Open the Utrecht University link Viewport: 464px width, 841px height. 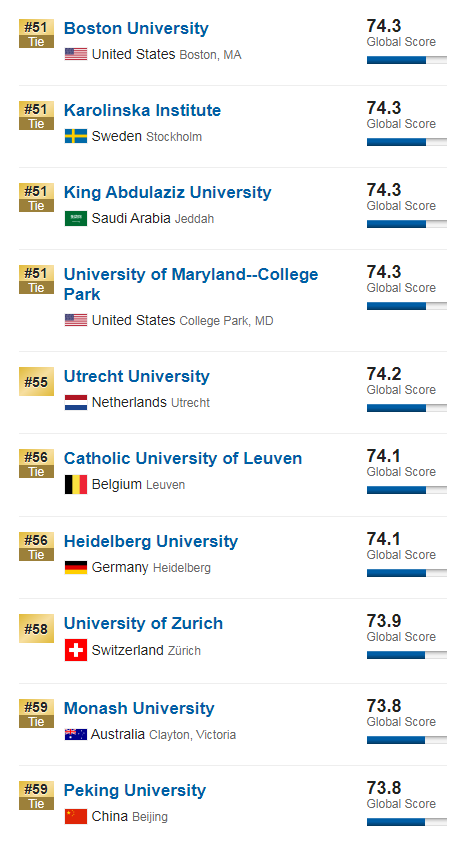click(x=137, y=376)
